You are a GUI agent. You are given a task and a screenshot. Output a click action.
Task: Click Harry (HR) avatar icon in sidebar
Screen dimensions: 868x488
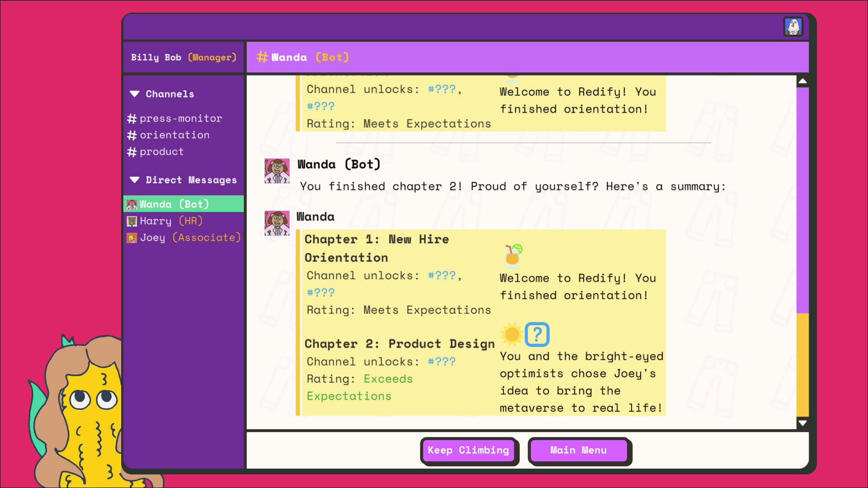(132, 221)
